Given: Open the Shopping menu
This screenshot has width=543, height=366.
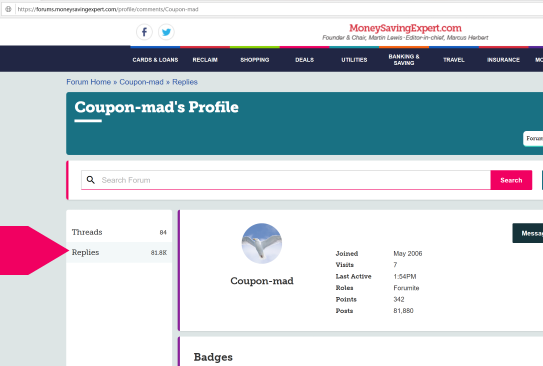Looking at the screenshot, I should pyautogui.click(x=255, y=60).
